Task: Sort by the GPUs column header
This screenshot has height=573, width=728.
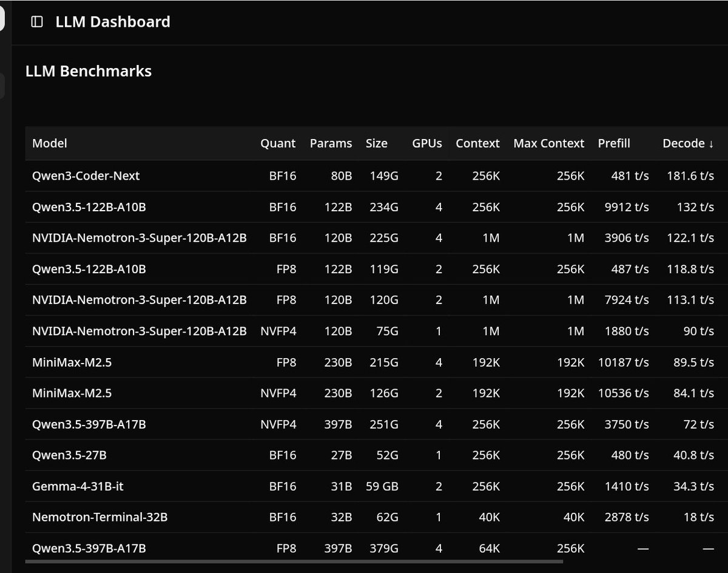Action: coord(427,143)
